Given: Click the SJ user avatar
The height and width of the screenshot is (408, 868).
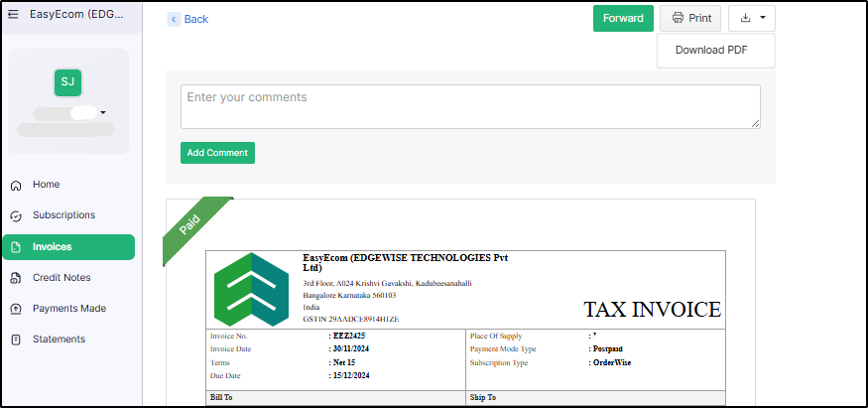Looking at the screenshot, I should (x=67, y=81).
